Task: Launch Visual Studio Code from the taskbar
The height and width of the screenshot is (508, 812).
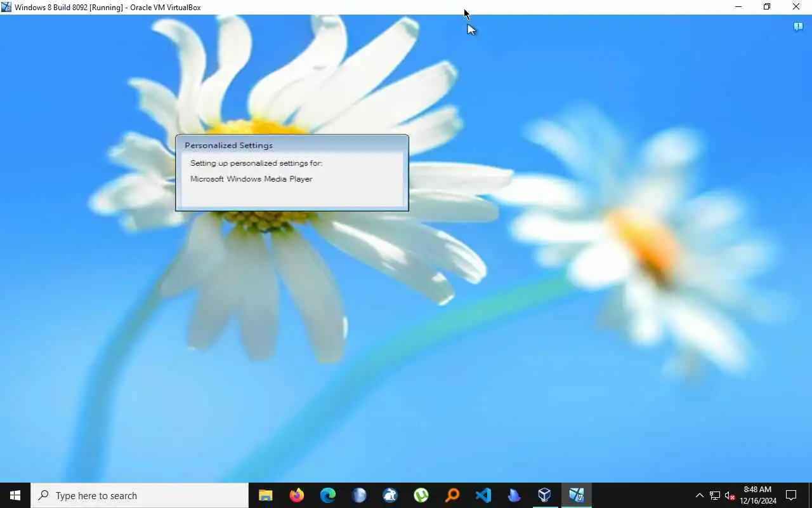Action: [x=483, y=495]
